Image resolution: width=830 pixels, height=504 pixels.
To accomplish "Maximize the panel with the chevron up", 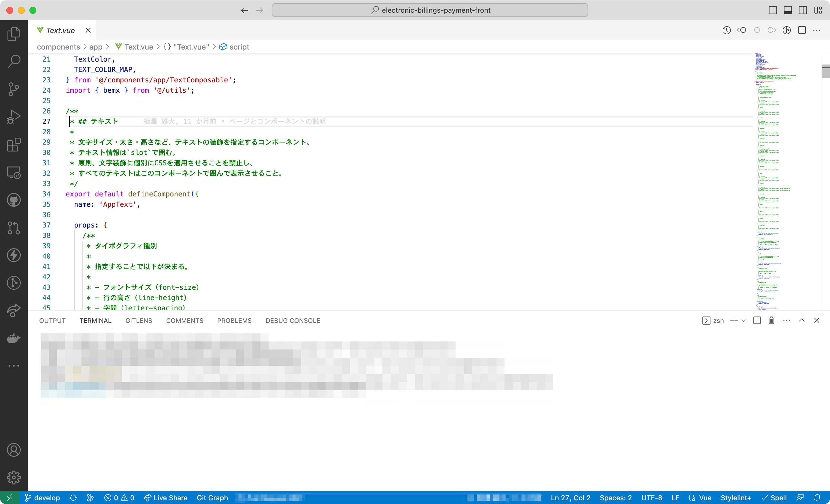I will 802,321.
